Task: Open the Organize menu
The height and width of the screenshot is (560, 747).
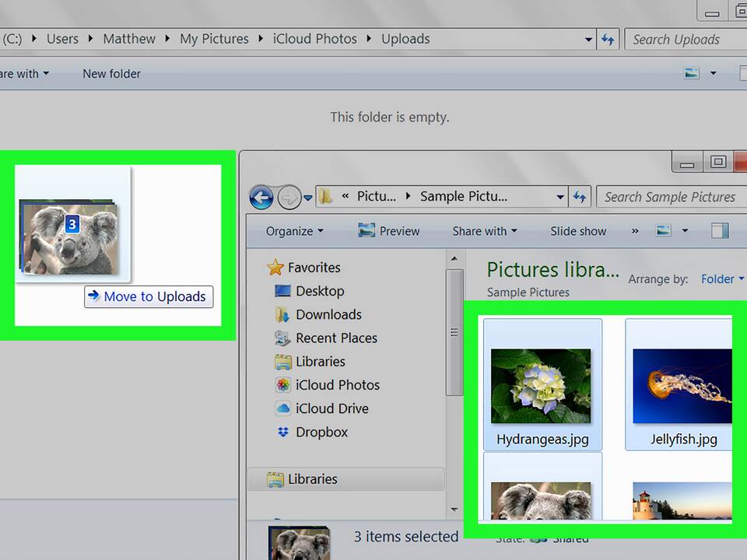Action: pyautogui.click(x=294, y=231)
